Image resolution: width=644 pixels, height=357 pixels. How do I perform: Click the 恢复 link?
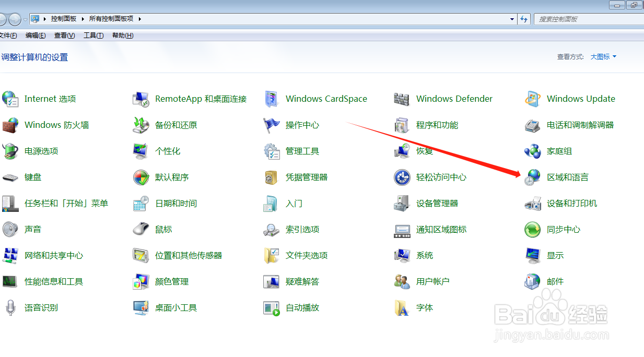pyautogui.click(x=425, y=151)
